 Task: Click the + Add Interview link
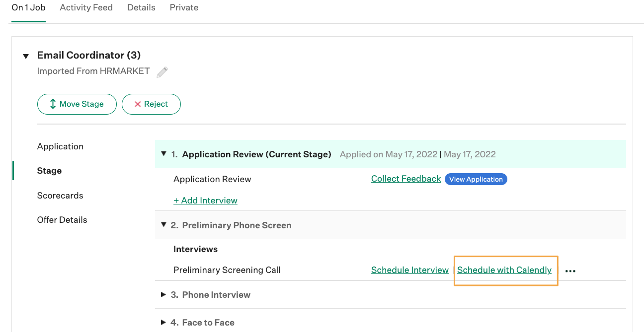205,200
